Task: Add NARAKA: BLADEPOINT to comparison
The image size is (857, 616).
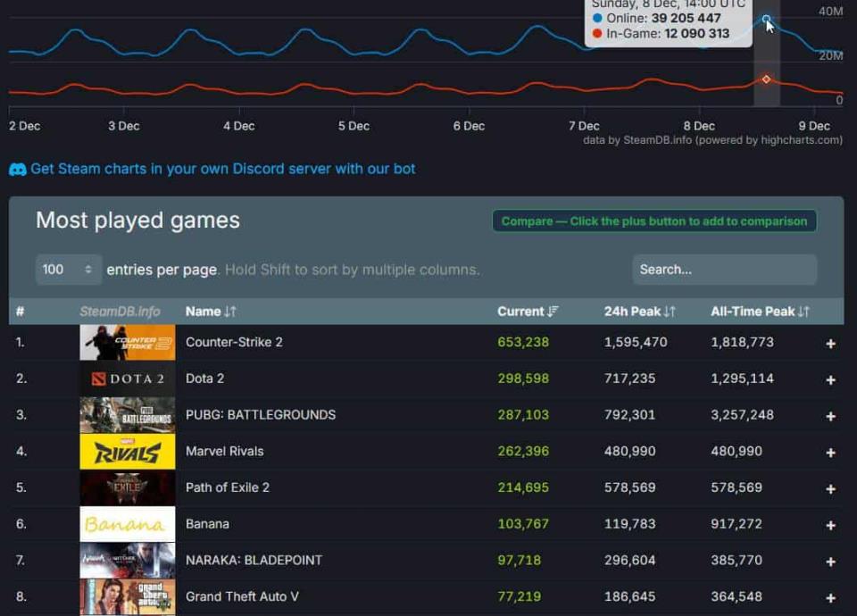Action: [x=830, y=562]
